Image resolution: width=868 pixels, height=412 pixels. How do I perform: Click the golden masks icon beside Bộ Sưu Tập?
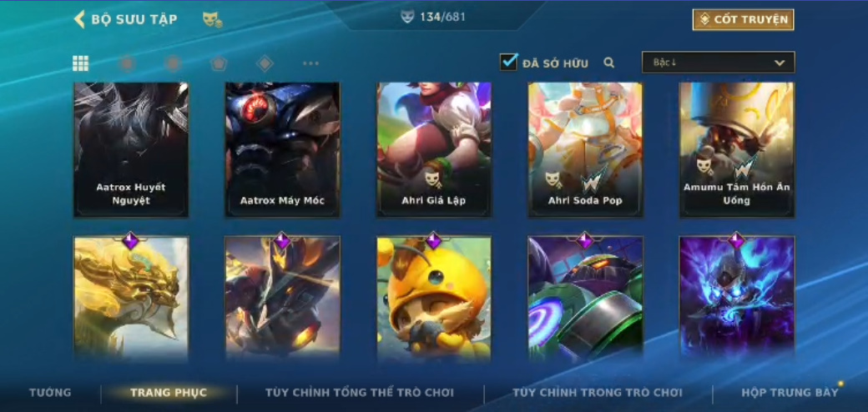pos(213,20)
